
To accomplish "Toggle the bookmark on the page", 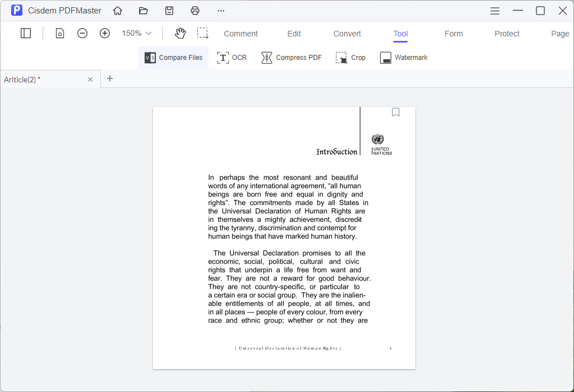I will pos(396,113).
